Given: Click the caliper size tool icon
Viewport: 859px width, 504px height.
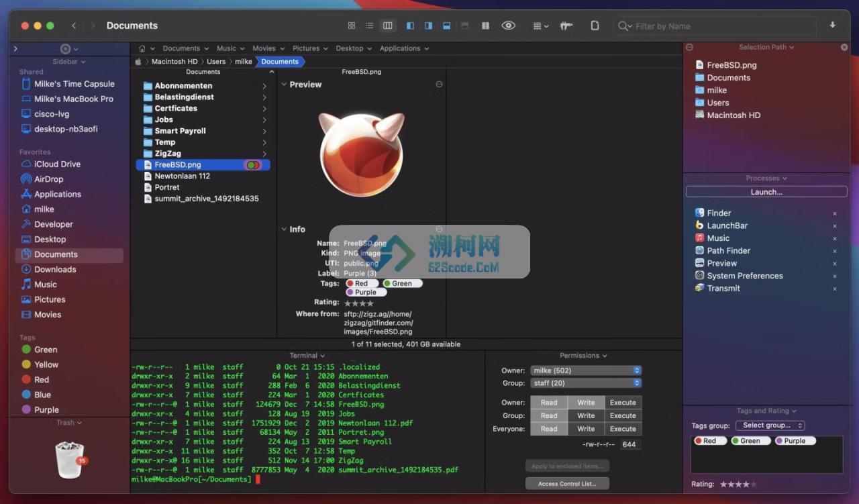Looking at the screenshot, I should point(566,26).
